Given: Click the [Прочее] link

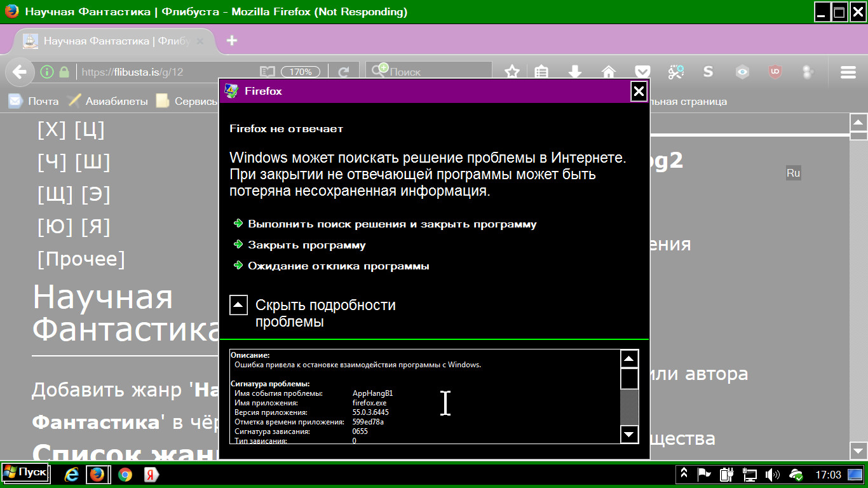Looking at the screenshot, I should (x=81, y=259).
